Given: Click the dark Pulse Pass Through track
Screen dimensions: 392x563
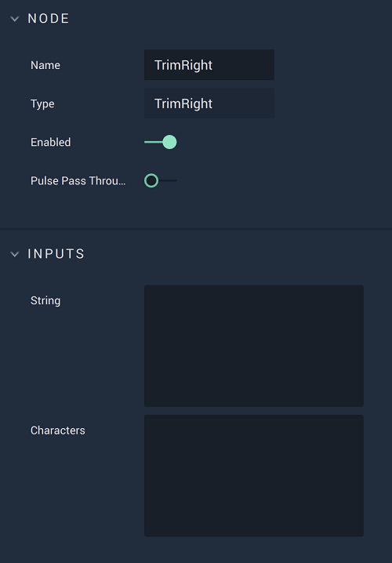Looking at the screenshot, I should click(167, 180).
